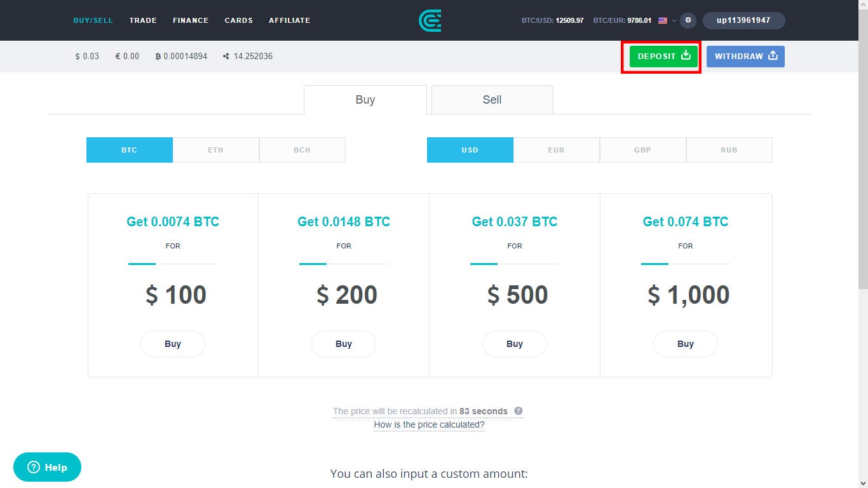868x488 pixels.
Task: Open the globe icon in the top bar
Action: coord(688,20)
